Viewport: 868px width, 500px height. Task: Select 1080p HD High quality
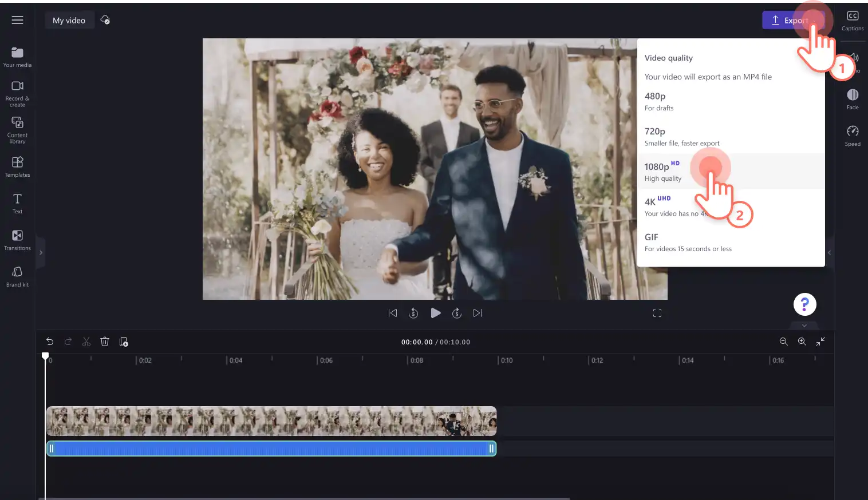tap(731, 171)
